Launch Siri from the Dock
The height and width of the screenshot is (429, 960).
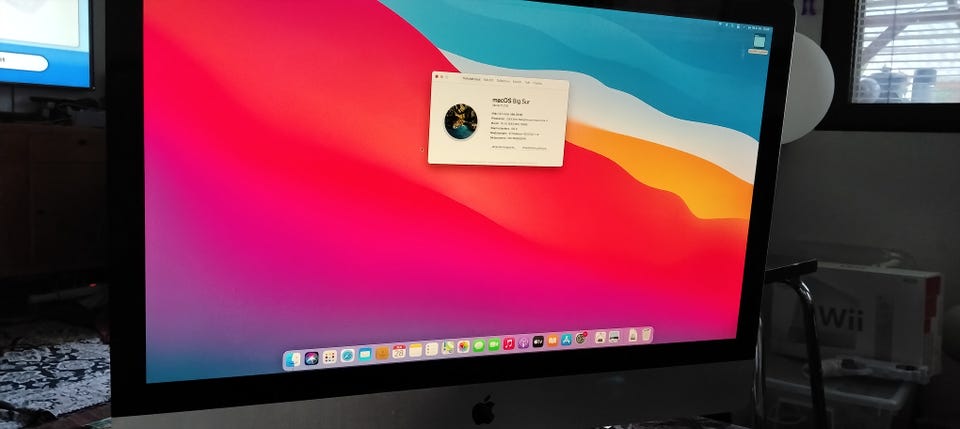point(312,358)
